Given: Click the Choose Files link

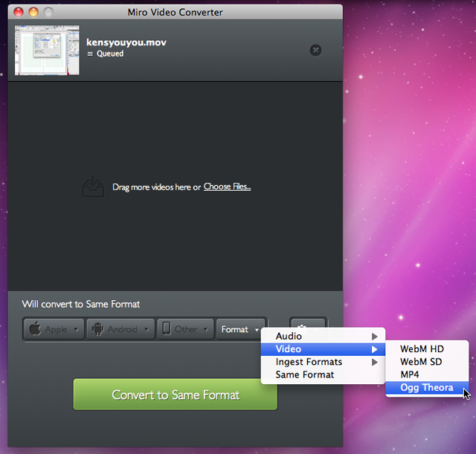Looking at the screenshot, I should coord(227,187).
